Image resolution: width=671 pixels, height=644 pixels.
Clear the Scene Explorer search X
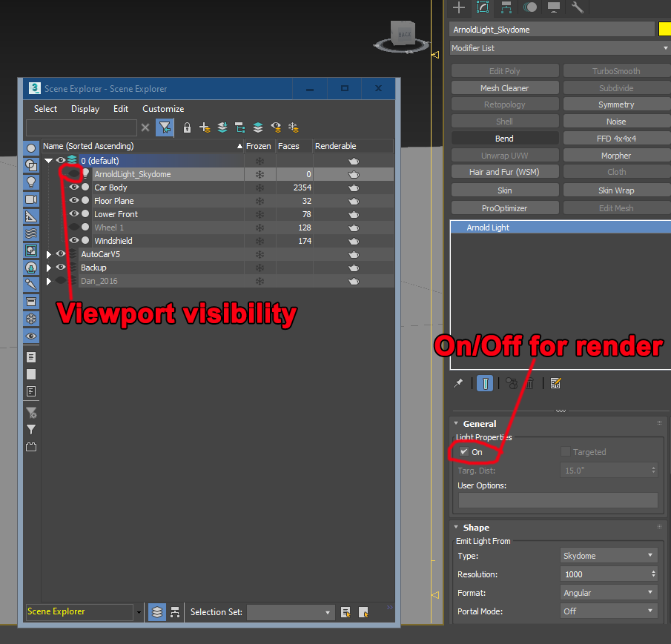145,127
